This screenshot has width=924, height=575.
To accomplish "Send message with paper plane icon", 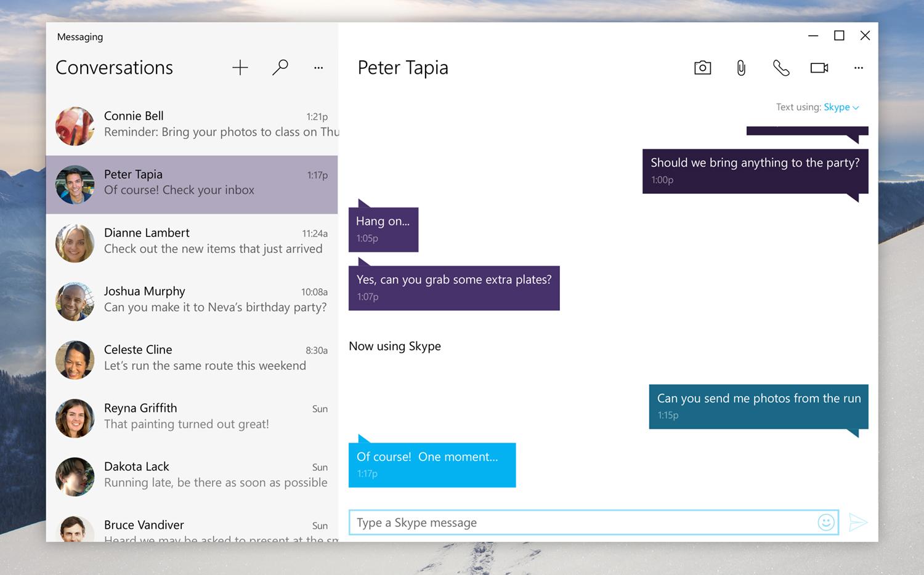I will [858, 522].
